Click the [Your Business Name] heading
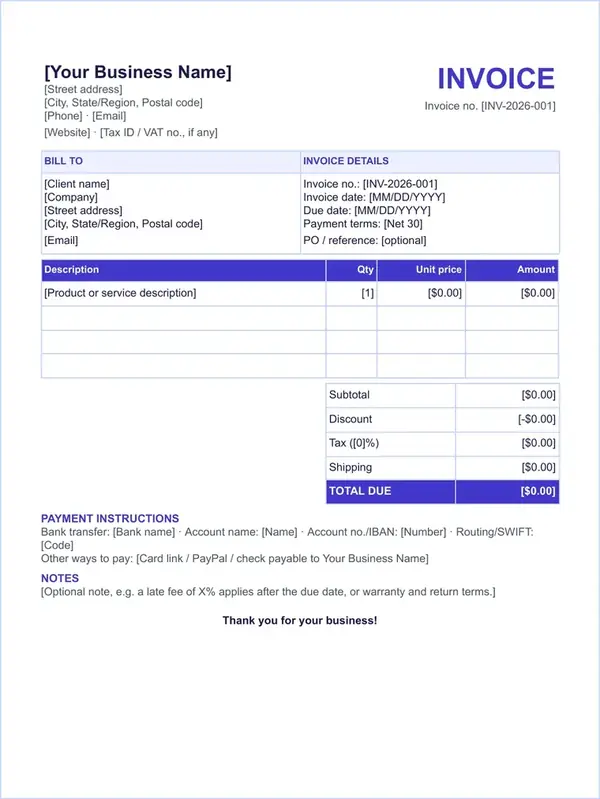This screenshot has height=799, width=600. pyautogui.click(x=138, y=72)
